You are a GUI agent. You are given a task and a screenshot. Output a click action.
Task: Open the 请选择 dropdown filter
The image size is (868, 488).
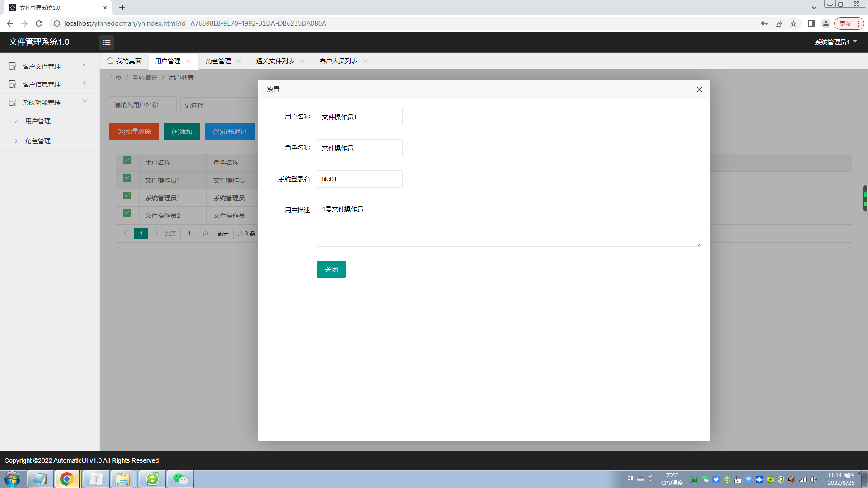click(219, 105)
